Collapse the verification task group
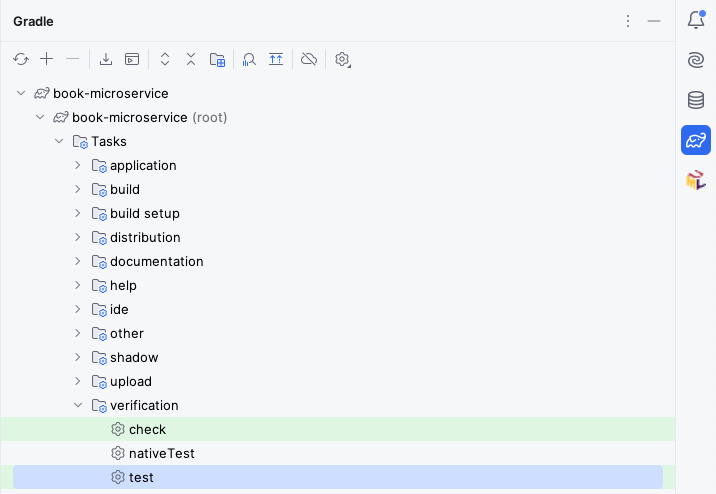Viewport: 716px width, 494px height. pos(78,405)
